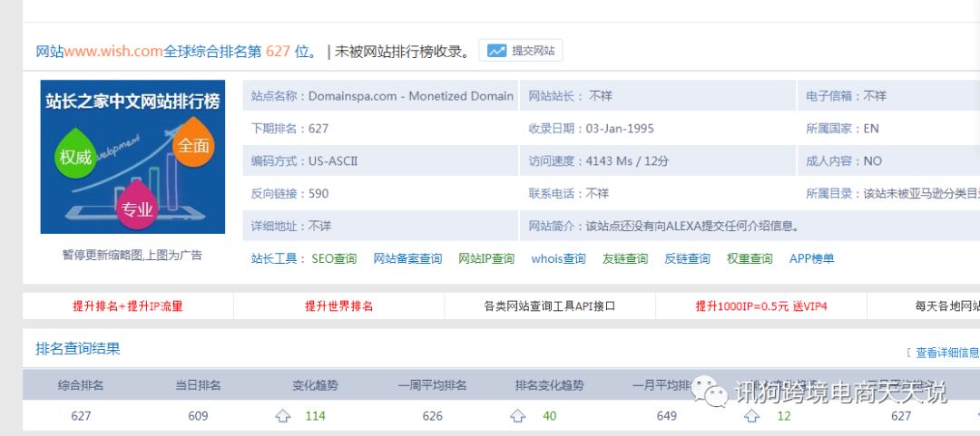The image size is (980, 436).
Task: Open the 权重查询 link
Action: click(x=750, y=258)
